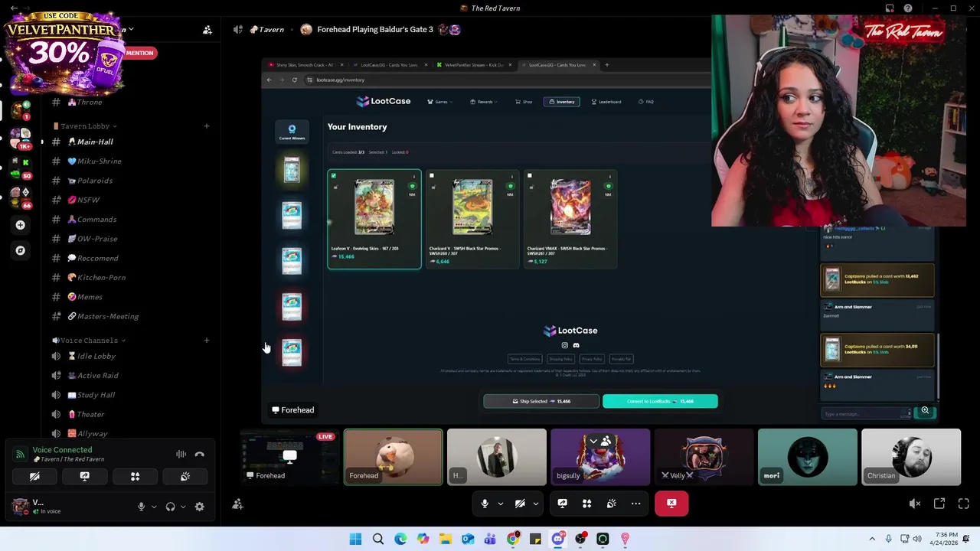Click the Add a Server plus icon
980x551 pixels.
pos(21,225)
